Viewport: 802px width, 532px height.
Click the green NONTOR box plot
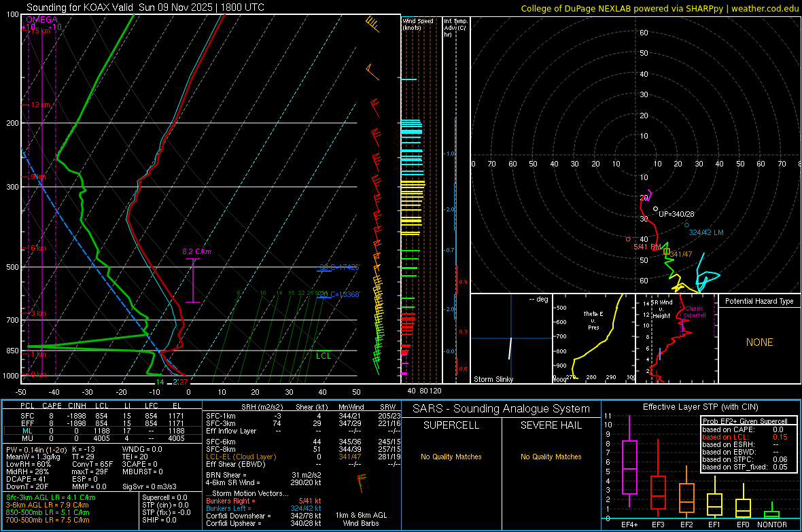tap(772, 510)
